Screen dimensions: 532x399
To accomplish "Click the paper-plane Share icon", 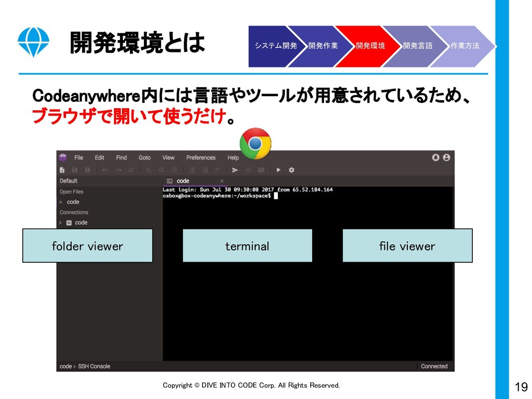I will click(x=235, y=170).
